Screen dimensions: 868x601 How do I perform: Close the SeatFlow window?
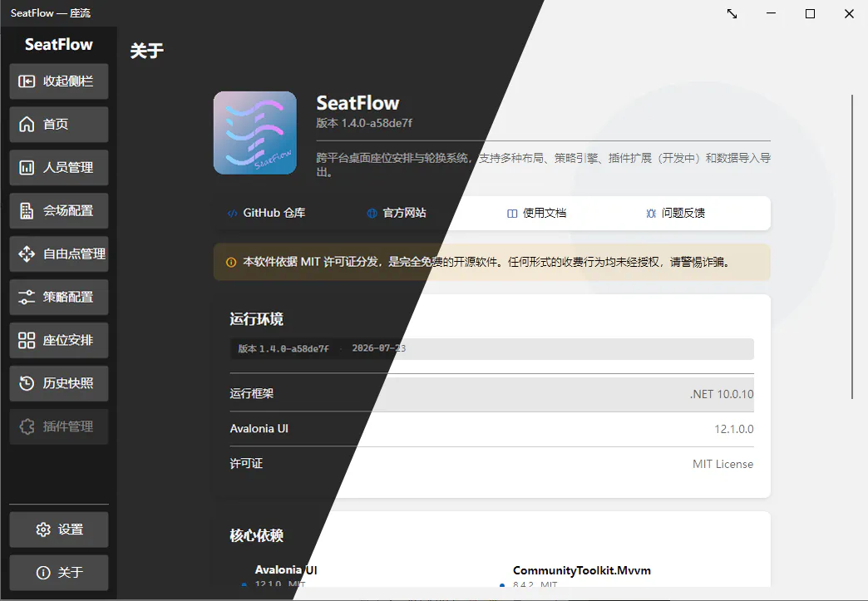click(x=849, y=13)
